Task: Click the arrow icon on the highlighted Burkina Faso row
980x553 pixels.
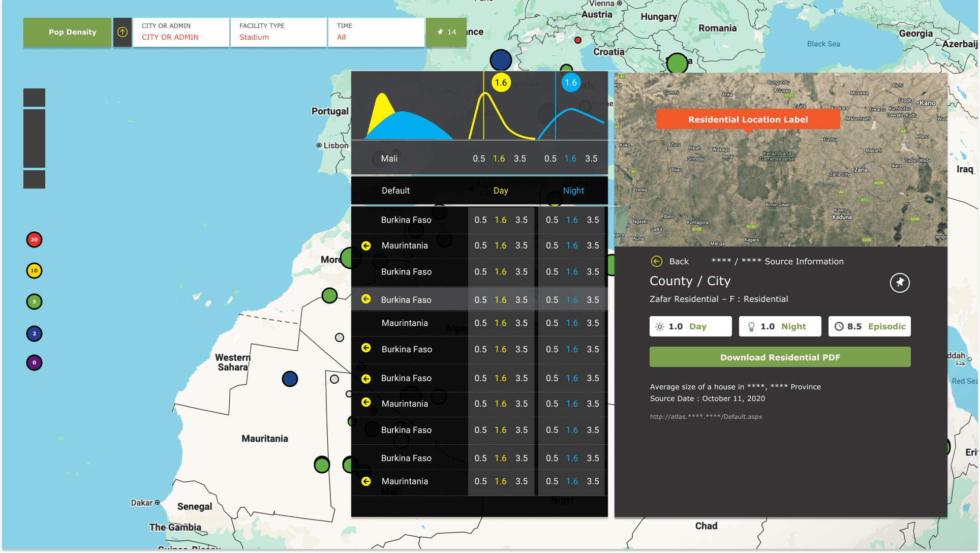Action: tap(366, 299)
